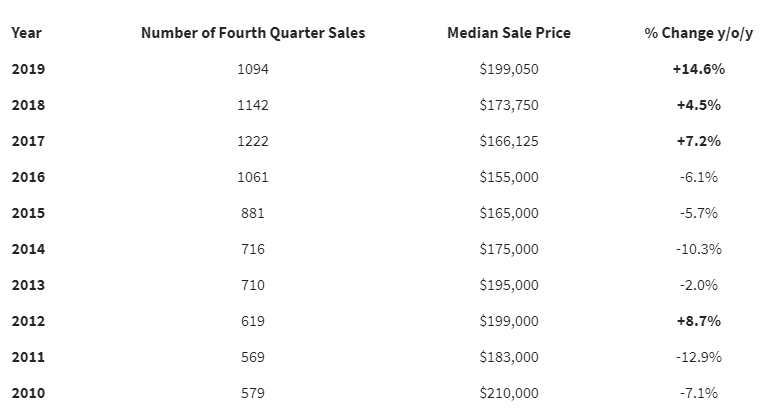
Task: Click the 881 sales value for 2015
Action: coord(253,213)
